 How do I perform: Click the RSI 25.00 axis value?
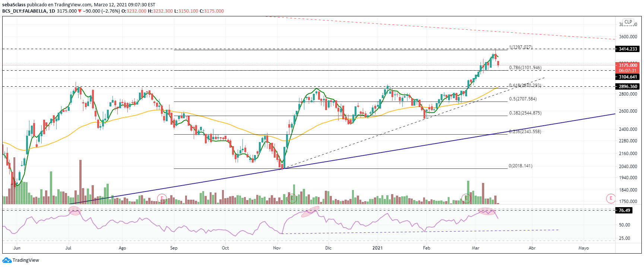625,238
